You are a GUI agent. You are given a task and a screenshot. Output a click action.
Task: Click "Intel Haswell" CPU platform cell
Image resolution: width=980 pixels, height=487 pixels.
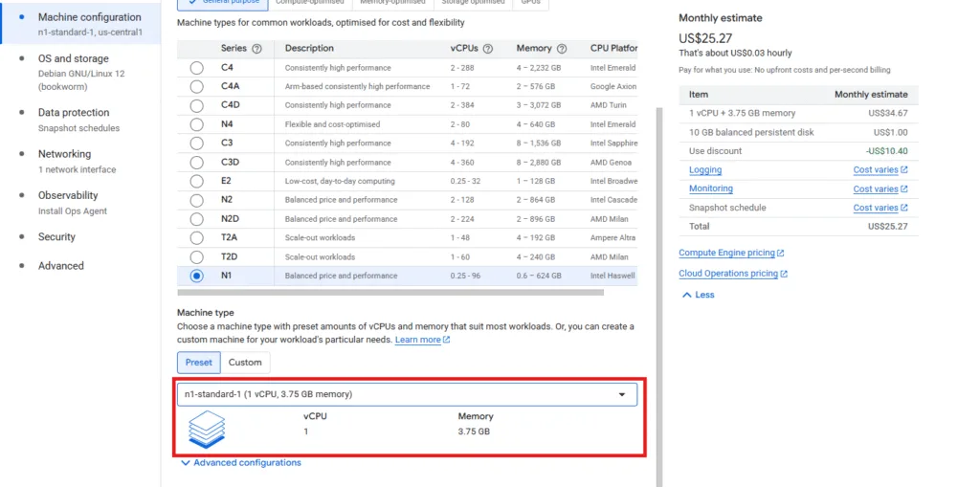612,276
